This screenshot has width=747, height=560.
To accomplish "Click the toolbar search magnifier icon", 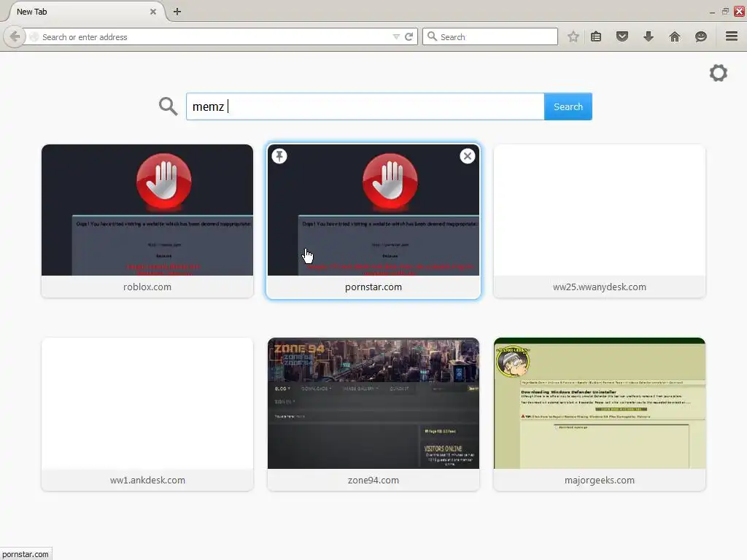I will (432, 36).
